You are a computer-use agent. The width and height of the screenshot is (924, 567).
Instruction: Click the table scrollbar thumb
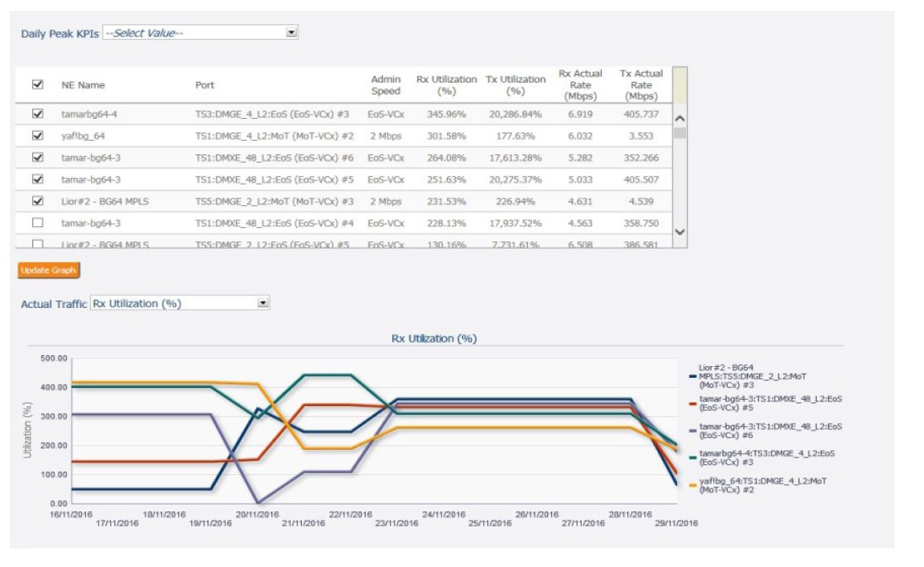pyautogui.click(x=680, y=132)
